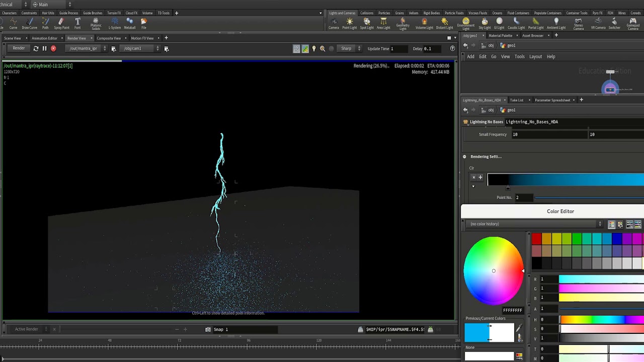Viewport: 644px width, 362px height.
Task: Open the /obj/cam1 camera dropdown
Action: click(x=141, y=48)
